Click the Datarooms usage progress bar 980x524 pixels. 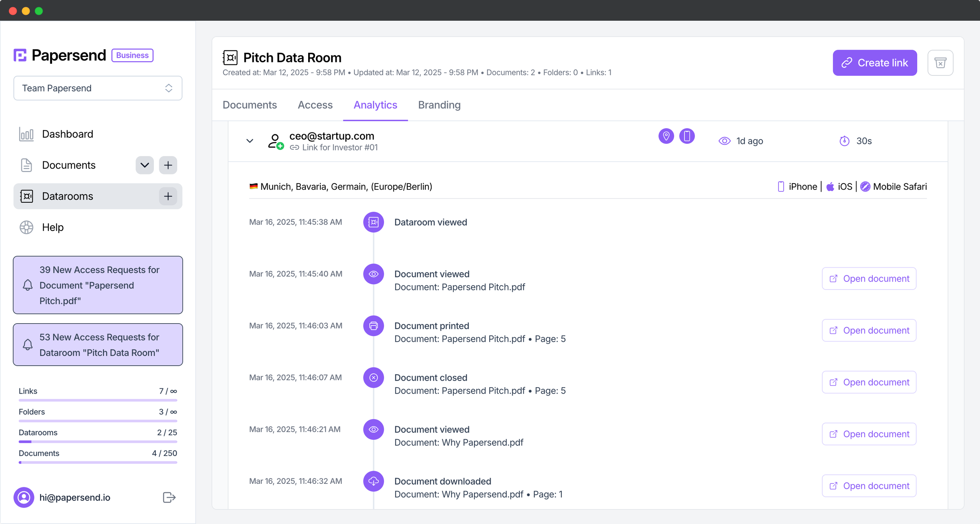coord(98,442)
